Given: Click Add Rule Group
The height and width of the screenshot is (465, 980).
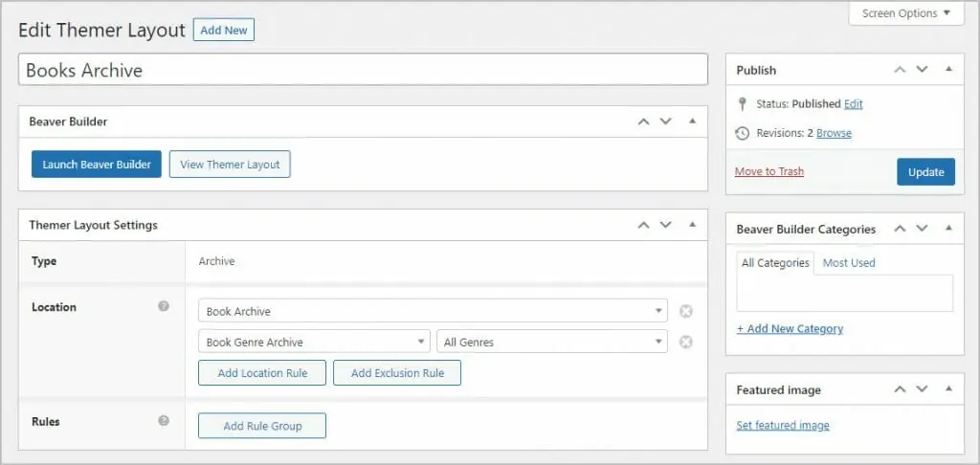Looking at the screenshot, I should 262,426.
